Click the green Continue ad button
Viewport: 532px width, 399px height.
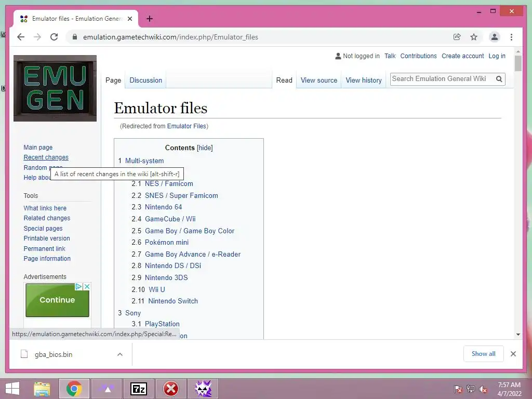click(x=57, y=300)
